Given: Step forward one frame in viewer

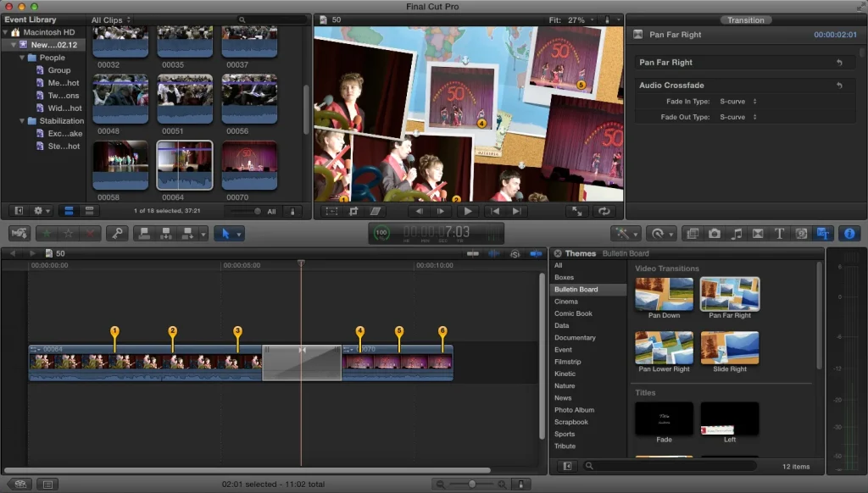Looking at the screenshot, I should click(441, 211).
